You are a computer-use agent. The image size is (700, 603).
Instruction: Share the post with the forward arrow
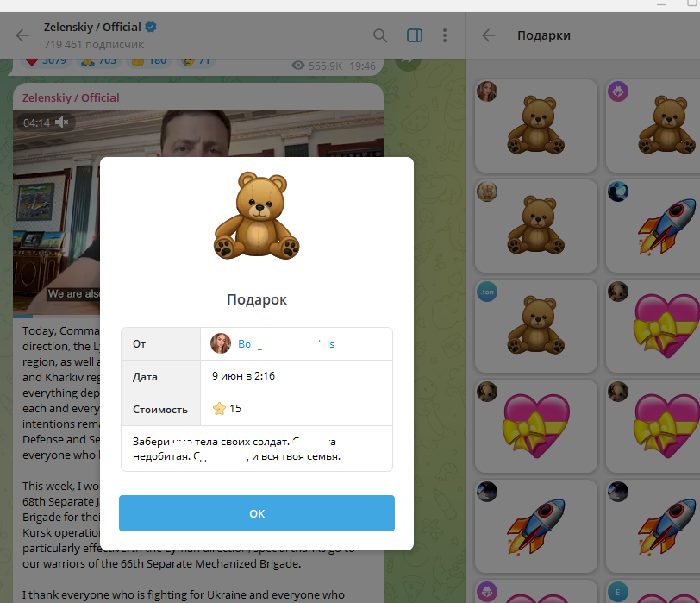click(408, 63)
